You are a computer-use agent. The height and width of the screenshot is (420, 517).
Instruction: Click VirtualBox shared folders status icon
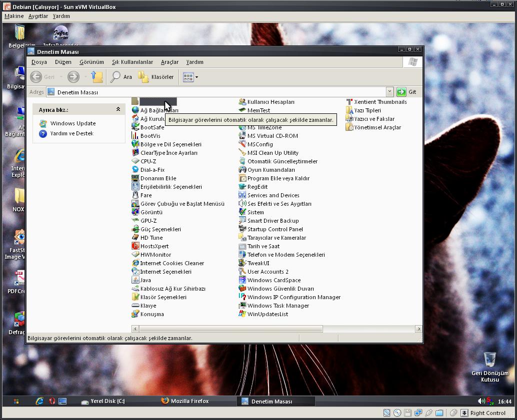[x=439, y=413]
